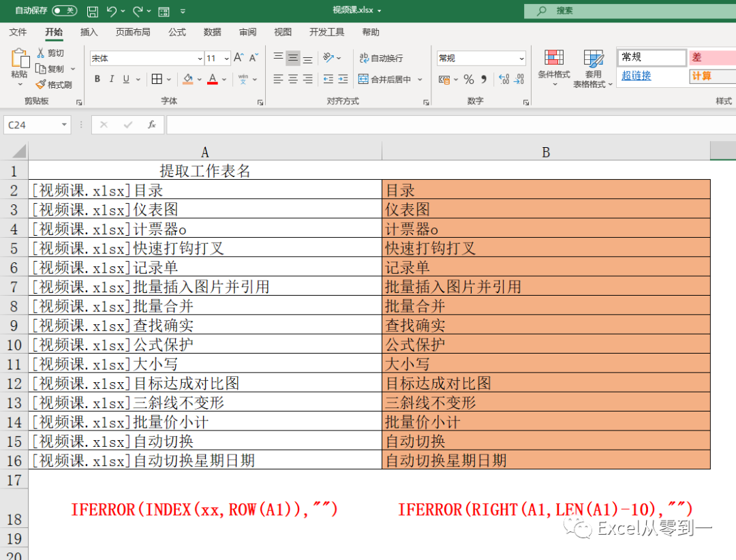The image size is (736, 560).
Task: Toggle middle vertical alignment
Action: (x=293, y=58)
